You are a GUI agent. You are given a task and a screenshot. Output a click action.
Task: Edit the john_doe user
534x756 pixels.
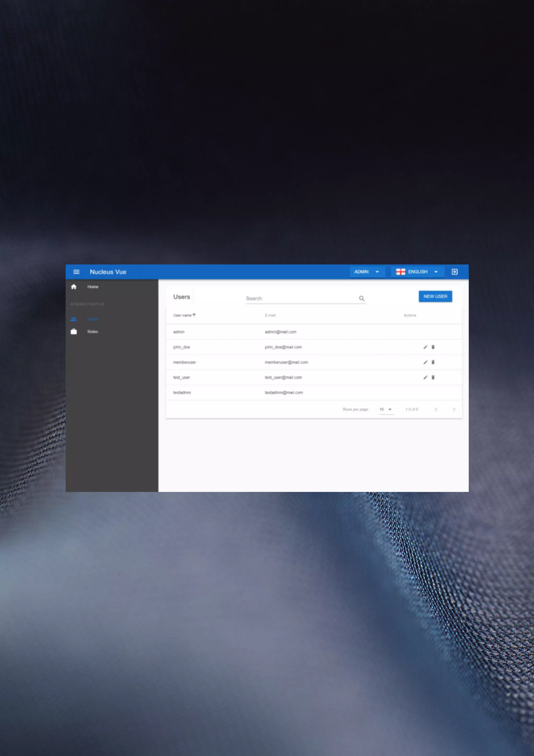[x=425, y=347]
